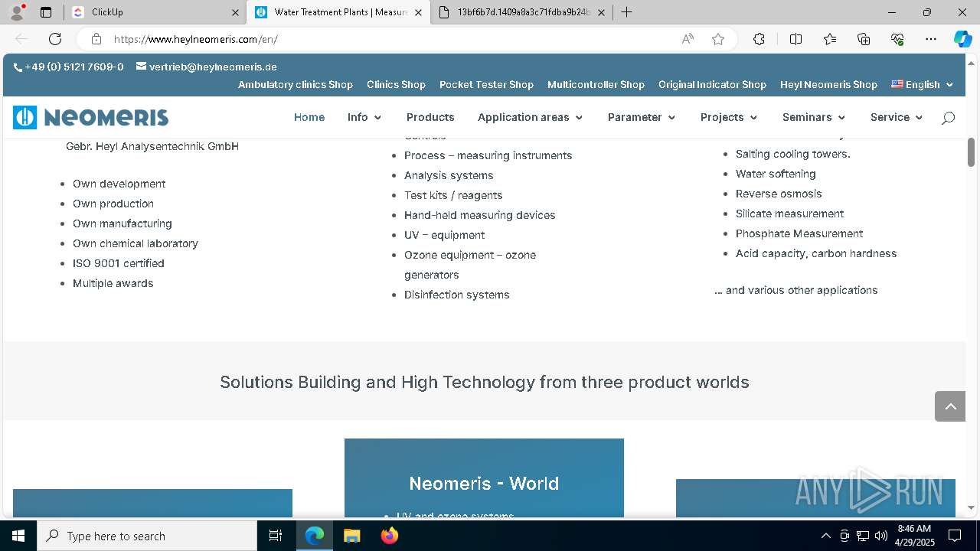Open the Ambulatory clinics Shop link

click(x=296, y=85)
